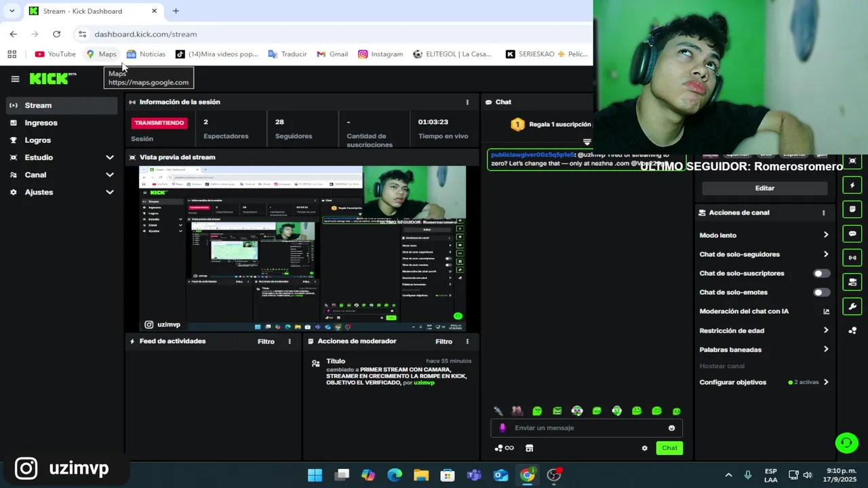This screenshot has height=488, width=868.
Task: Open Restricción de edad settings
Action: [764, 331]
